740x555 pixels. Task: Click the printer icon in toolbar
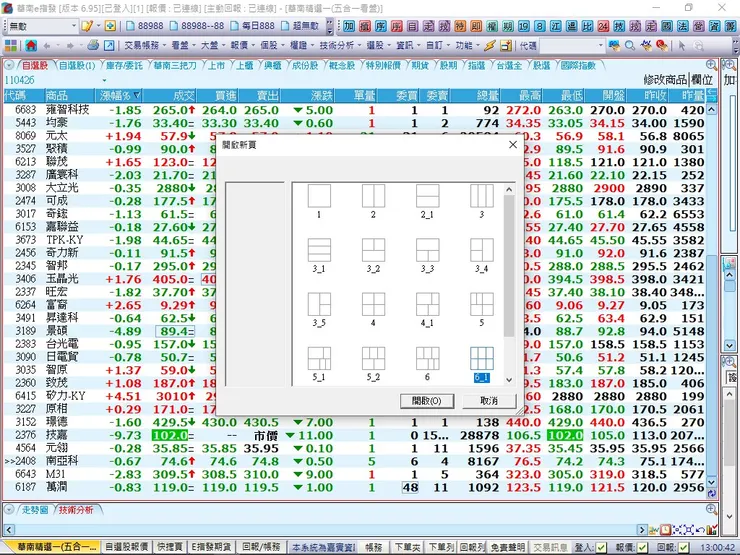(x=93, y=45)
